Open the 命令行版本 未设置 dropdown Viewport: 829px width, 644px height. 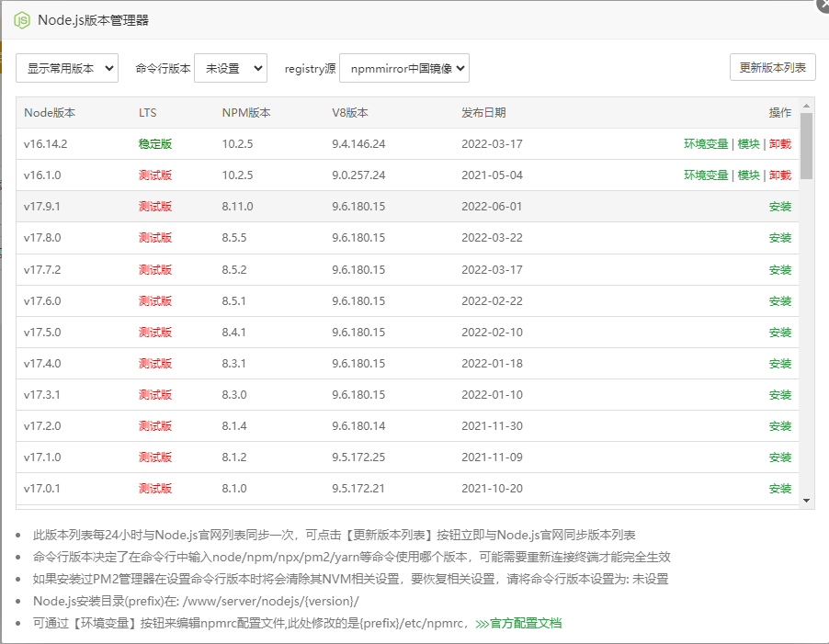click(231, 68)
